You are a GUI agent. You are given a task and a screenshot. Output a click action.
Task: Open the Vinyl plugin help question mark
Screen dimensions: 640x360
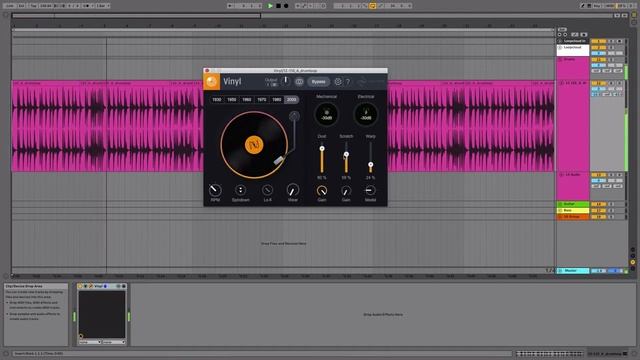coord(348,82)
